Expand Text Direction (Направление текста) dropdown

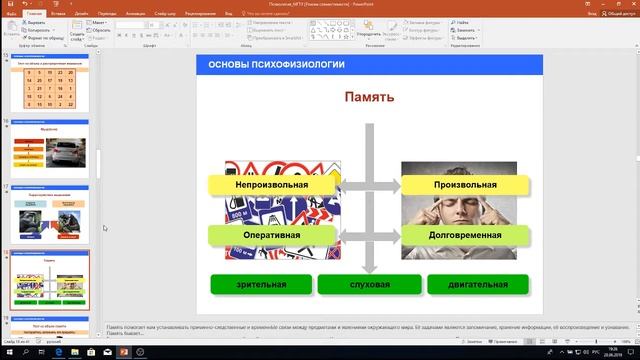(x=271, y=22)
